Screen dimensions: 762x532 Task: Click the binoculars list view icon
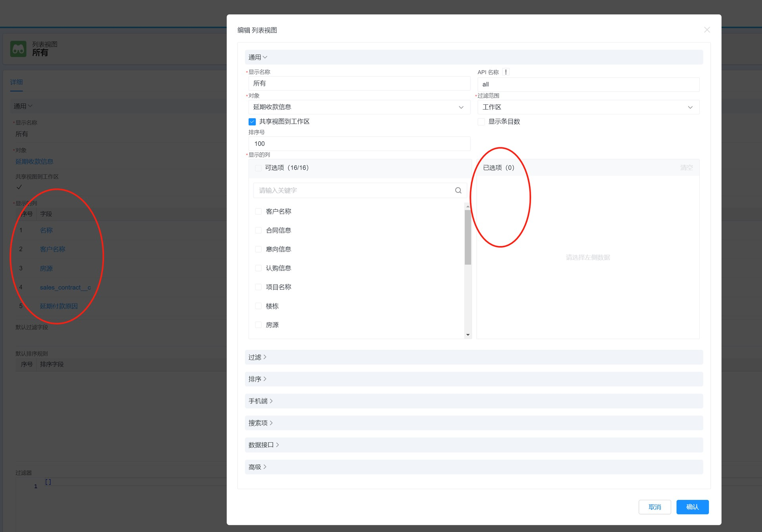pos(18,48)
